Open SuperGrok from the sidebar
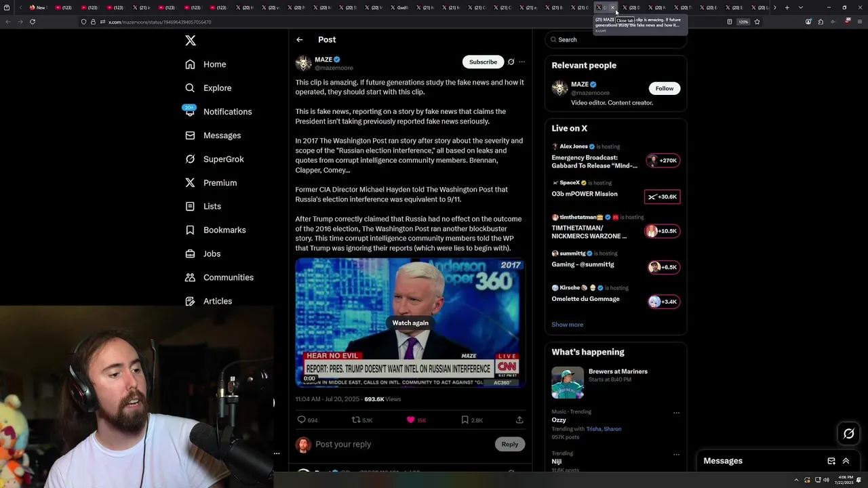Viewport: 868px width, 488px height. click(214, 159)
